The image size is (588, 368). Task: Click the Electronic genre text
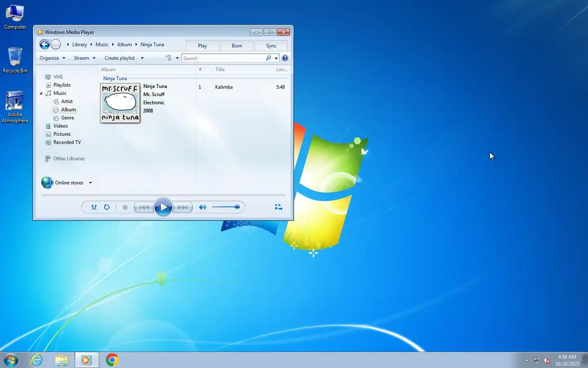point(154,103)
